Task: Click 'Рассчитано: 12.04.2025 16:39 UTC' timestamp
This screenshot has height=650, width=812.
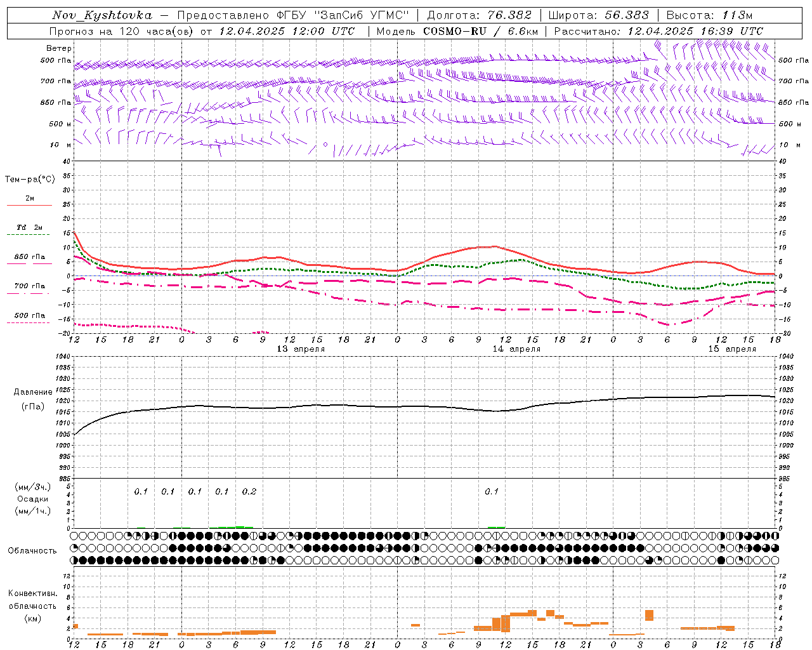Action: point(658,31)
